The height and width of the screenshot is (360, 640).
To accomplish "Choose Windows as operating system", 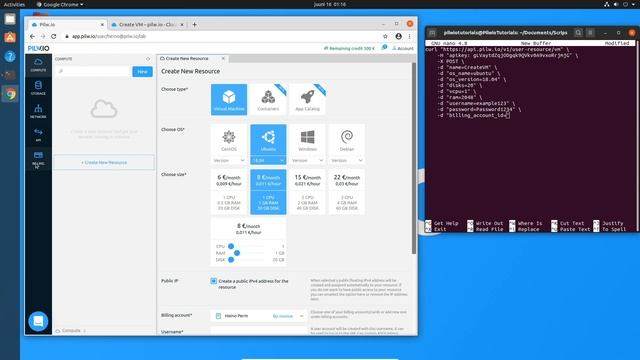I will coord(307,140).
